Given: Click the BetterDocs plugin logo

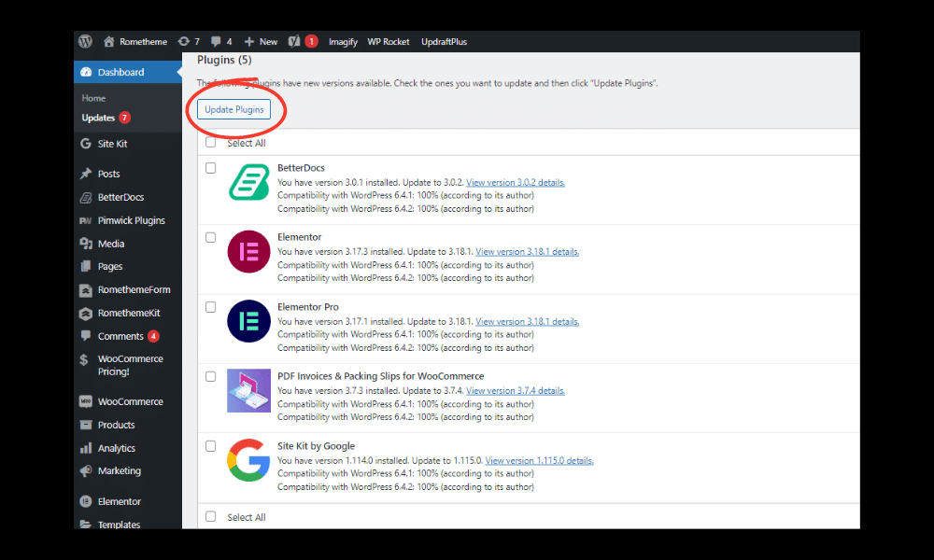Looking at the screenshot, I should (249, 182).
